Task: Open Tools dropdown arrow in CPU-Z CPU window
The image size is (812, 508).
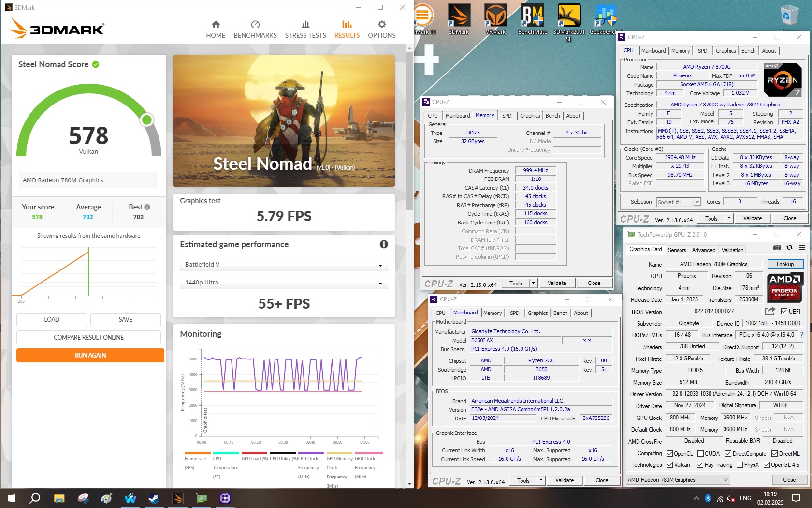Action: 729,218
